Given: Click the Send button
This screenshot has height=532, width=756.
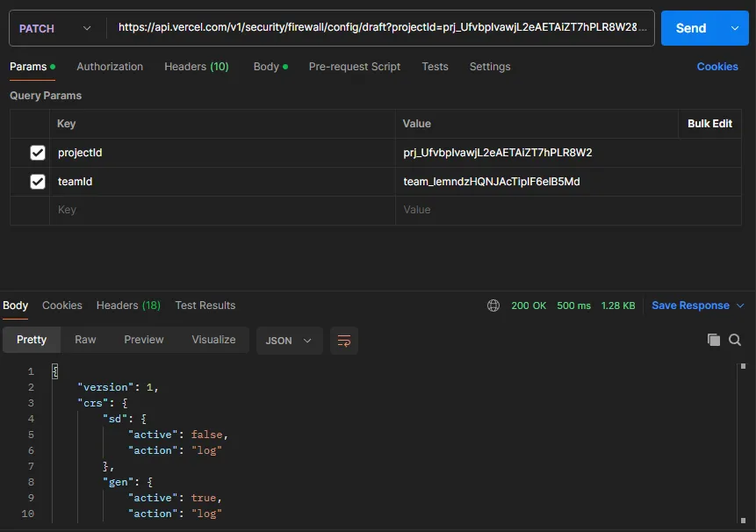Looking at the screenshot, I should click(690, 28).
